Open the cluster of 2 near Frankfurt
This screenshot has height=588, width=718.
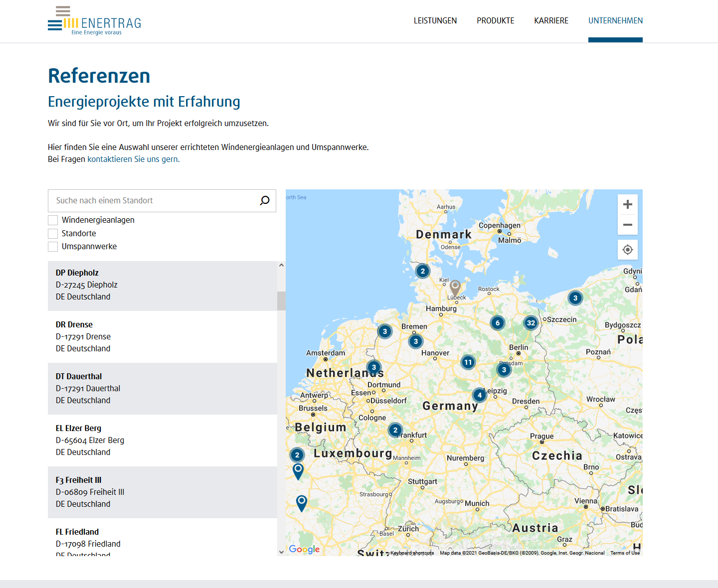tap(395, 430)
